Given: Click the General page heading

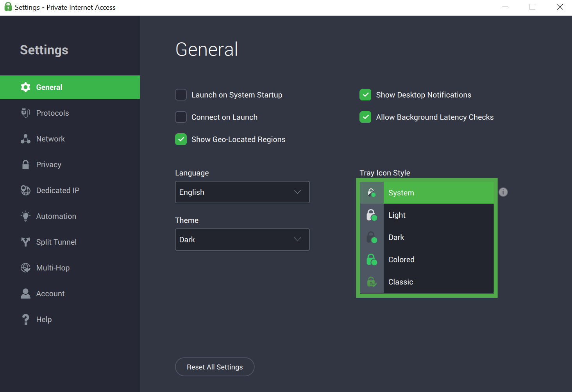Looking at the screenshot, I should pyautogui.click(x=207, y=49).
